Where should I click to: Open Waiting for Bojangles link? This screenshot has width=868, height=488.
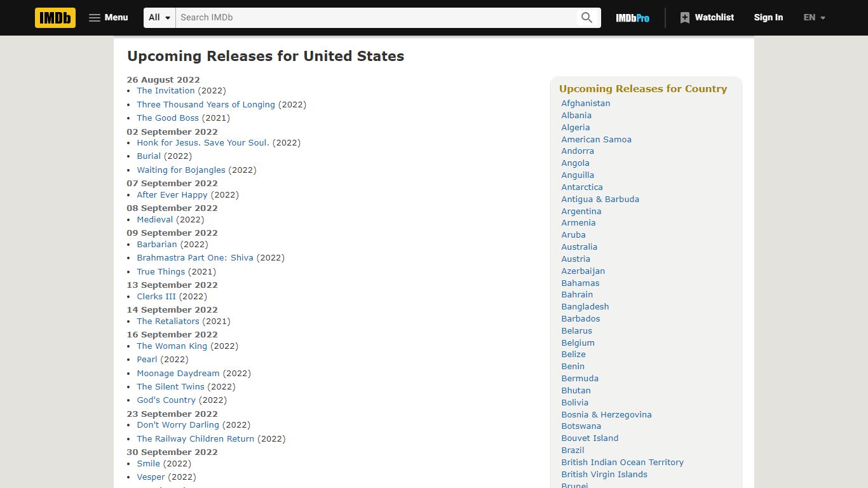181,170
